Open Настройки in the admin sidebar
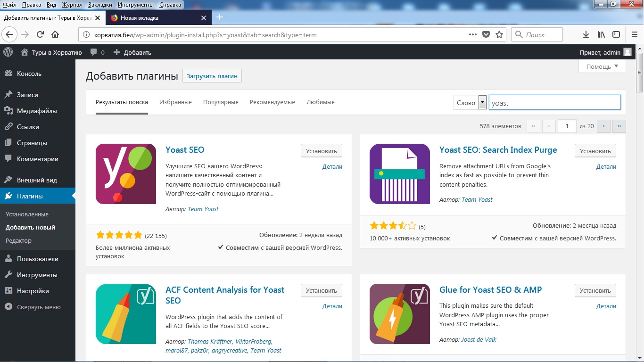The image size is (644, 362). pos(33,291)
